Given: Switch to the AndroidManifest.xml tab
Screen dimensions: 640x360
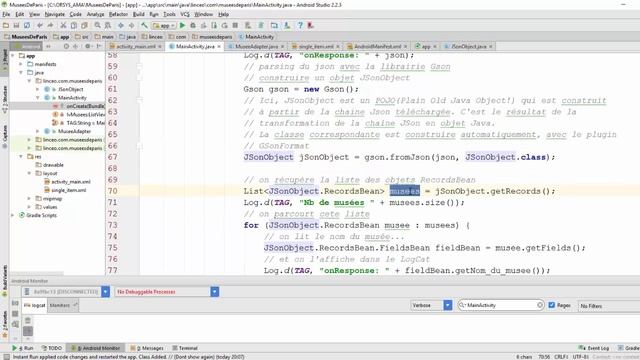Looking at the screenshot, I should 377,47.
